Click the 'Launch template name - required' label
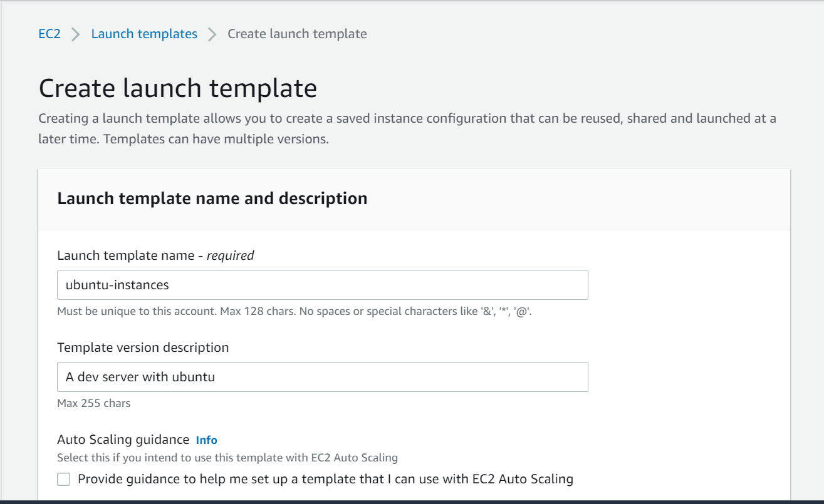The height and width of the screenshot is (504, 824). (x=156, y=255)
